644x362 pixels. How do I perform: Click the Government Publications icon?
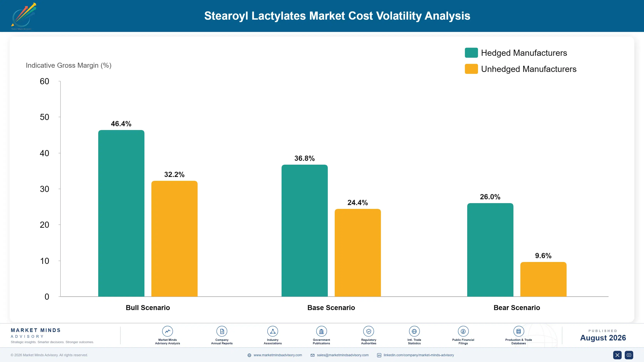click(x=321, y=331)
